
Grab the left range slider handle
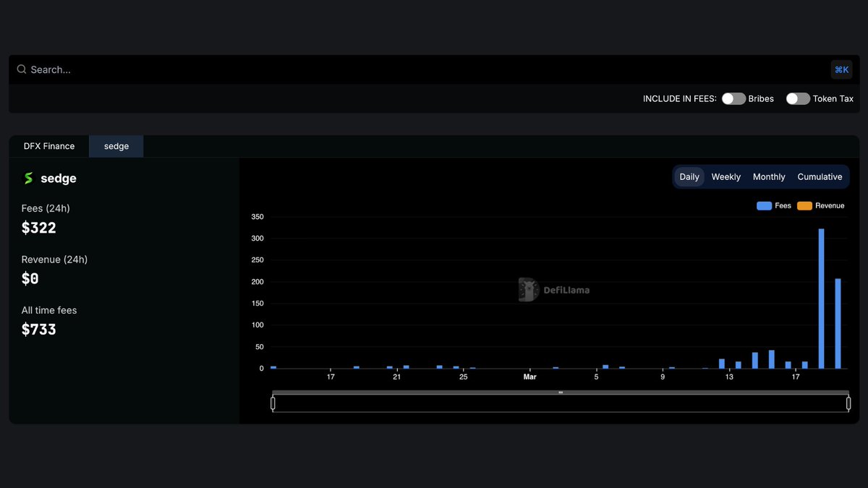(273, 403)
